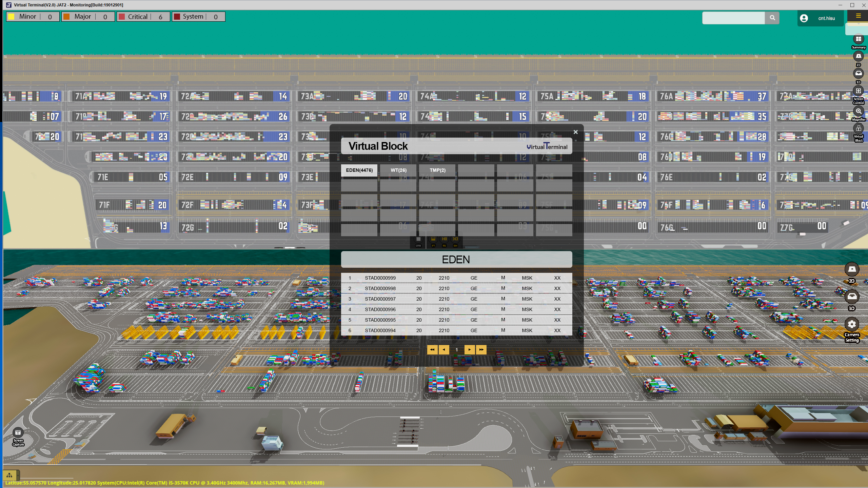Jump to last page of EDEN list

481,350
